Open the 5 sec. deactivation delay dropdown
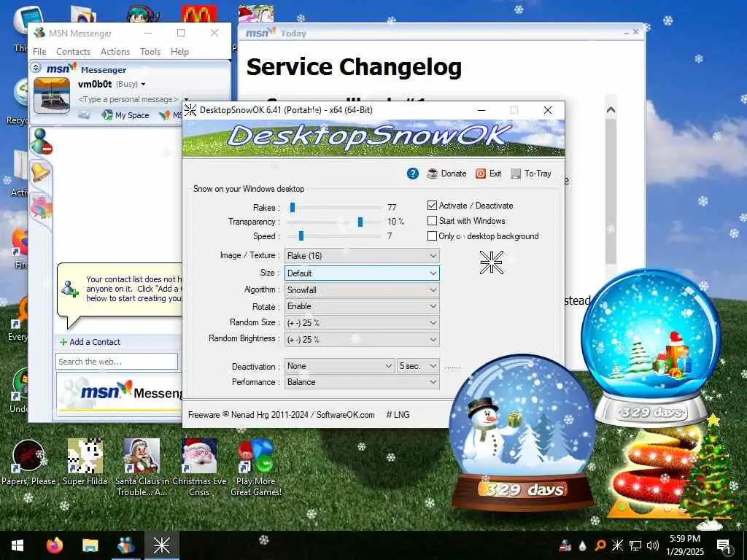The image size is (747, 560). coord(418,366)
